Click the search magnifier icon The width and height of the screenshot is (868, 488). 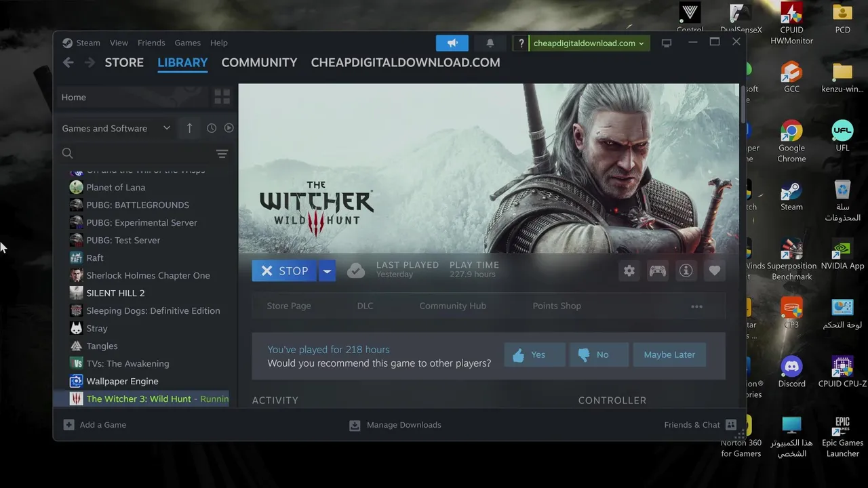tap(67, 153)
